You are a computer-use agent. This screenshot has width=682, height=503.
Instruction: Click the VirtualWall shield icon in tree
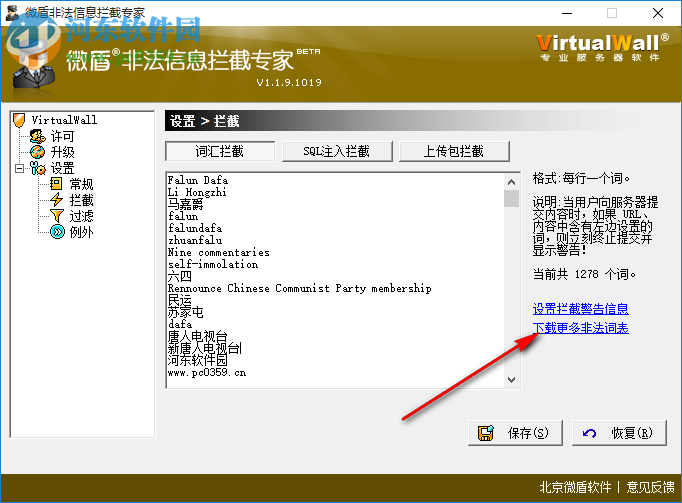[x=19, y=120]
